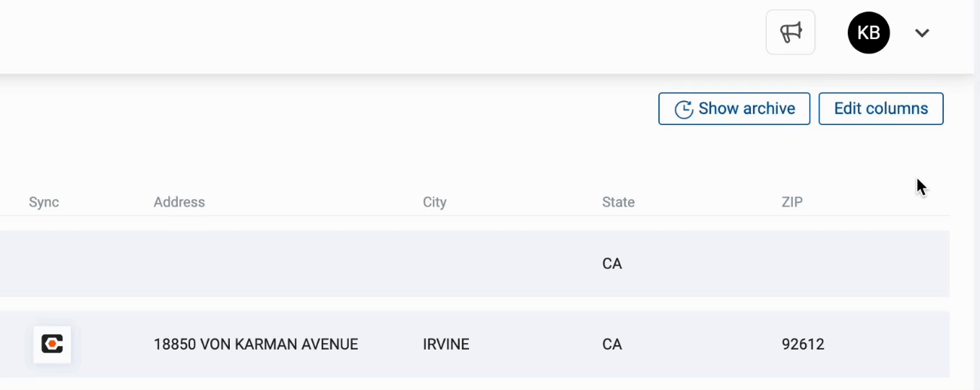Select the ZIP column header
This screenshot has width=980, height=390.
pos(792,202)
